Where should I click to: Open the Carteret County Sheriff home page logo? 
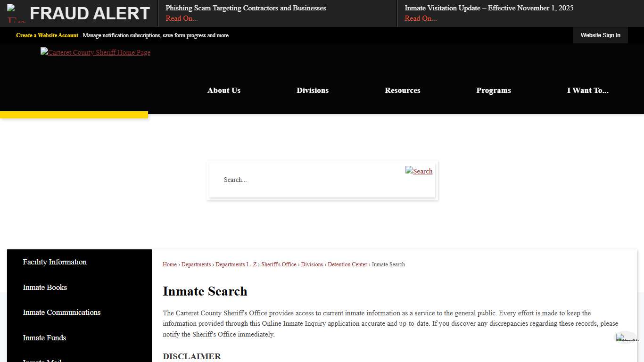pyautogui.click(x=95, y=52)
